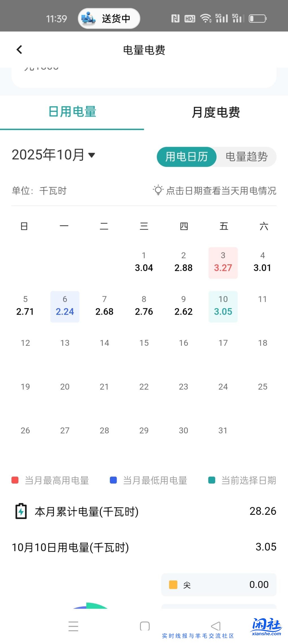Tap the red 当月最高用电量 legend swatch
This screenshot has width=288, height=644.
tap(15, 480)
